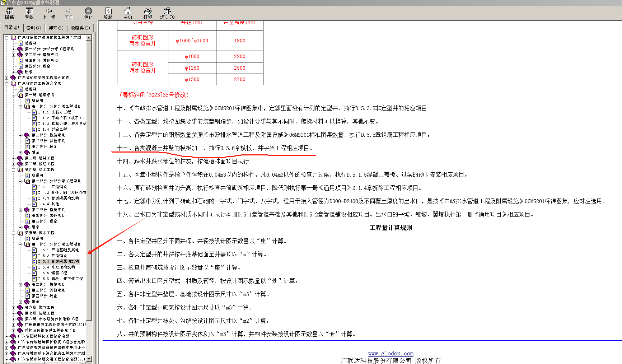Select D.5.4 水处理构筑物 tree item
The image size is (622, 364).
click(x=56, y=267)
